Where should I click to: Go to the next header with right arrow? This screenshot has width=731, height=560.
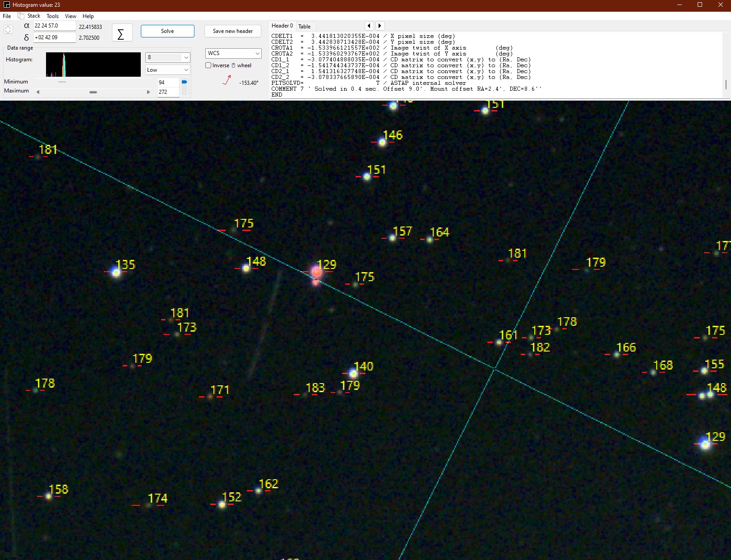tap(380, 26)
